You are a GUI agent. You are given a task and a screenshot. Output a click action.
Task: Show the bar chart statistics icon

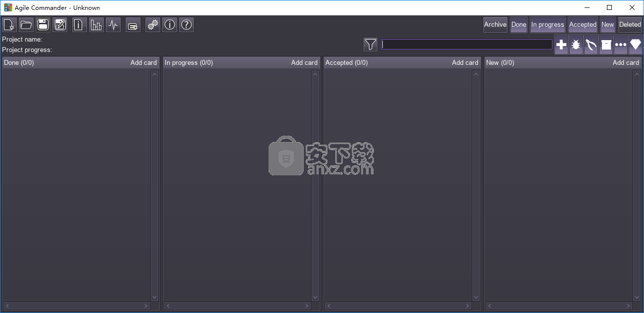click(96, 25)
